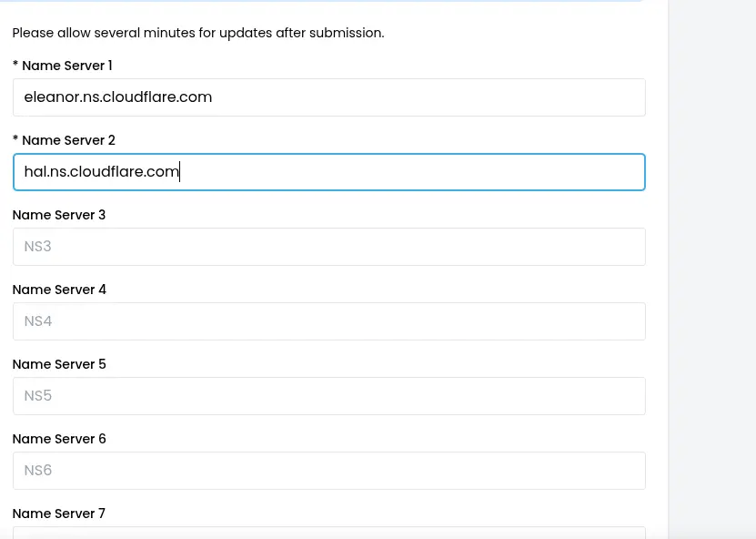The width and height of the screenshot is (756, 539).
Task: Select the partially visible Name Server 7 field
Action: coord(328,534)
